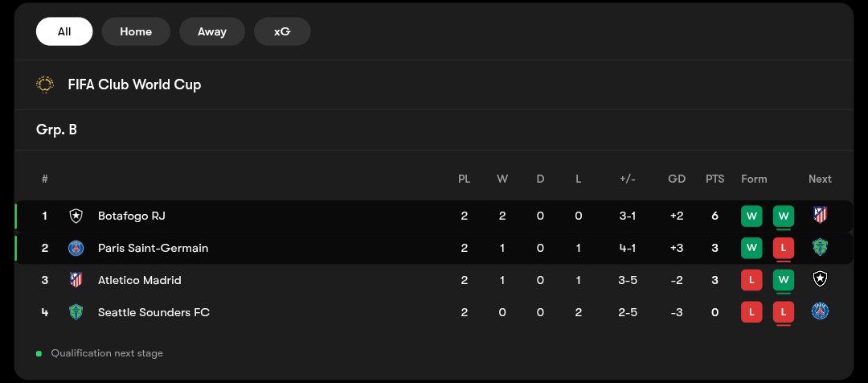
Task: Click the Botafogo RJ club crest
Action: tap(76, 216)
